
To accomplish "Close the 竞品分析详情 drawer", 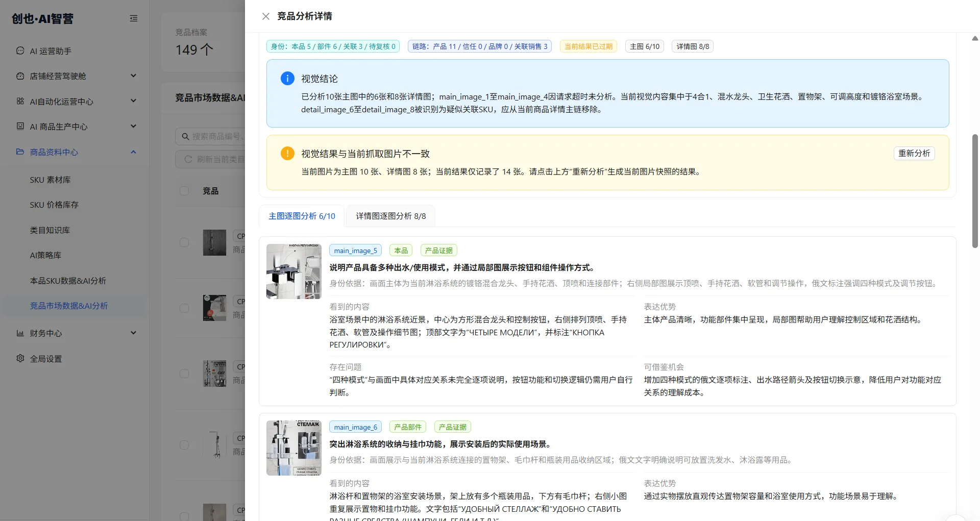I will click(265, 16).
